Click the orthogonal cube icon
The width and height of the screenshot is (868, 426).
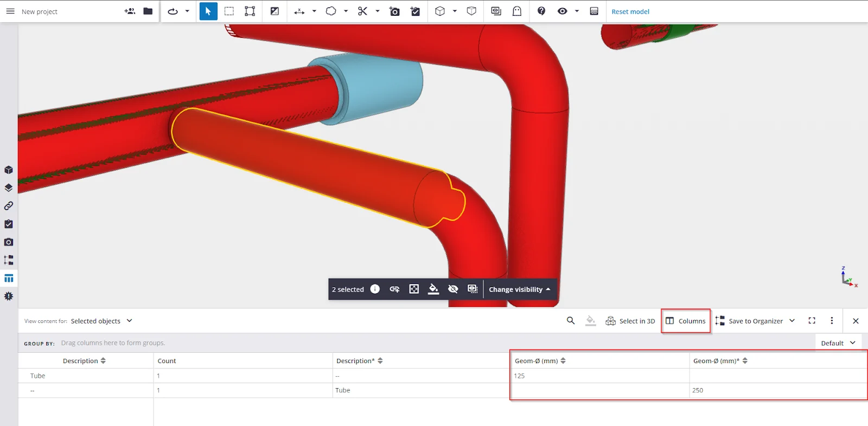point(471,11)
